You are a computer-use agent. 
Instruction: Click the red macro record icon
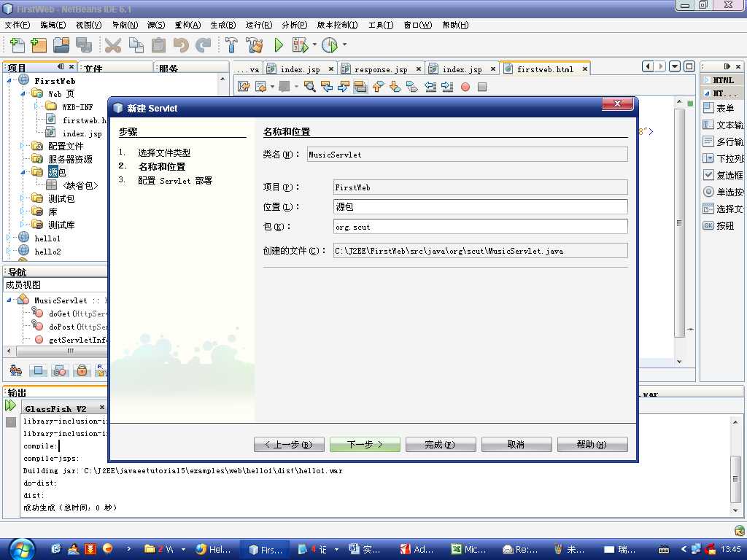[465, 87]
